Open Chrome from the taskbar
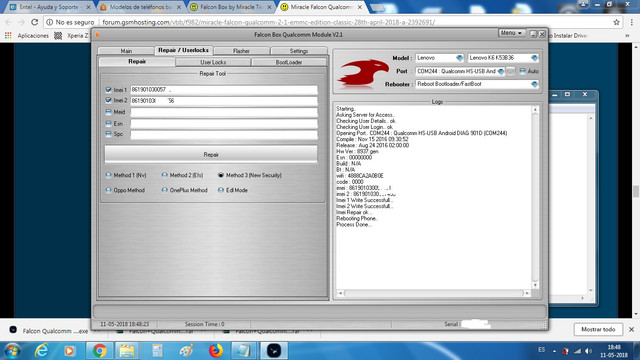Image resolution: width=640 pixels, height=360 pixels. 99,351
